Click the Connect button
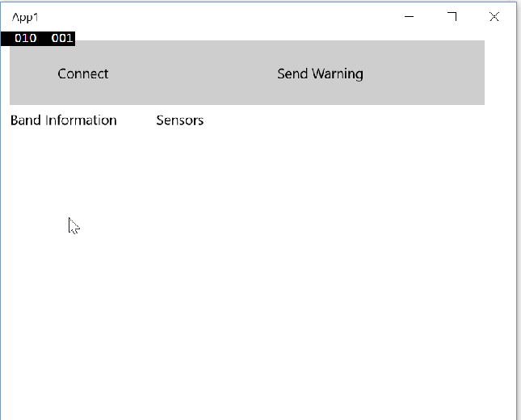The image size is (521, 420). (83, 73)
